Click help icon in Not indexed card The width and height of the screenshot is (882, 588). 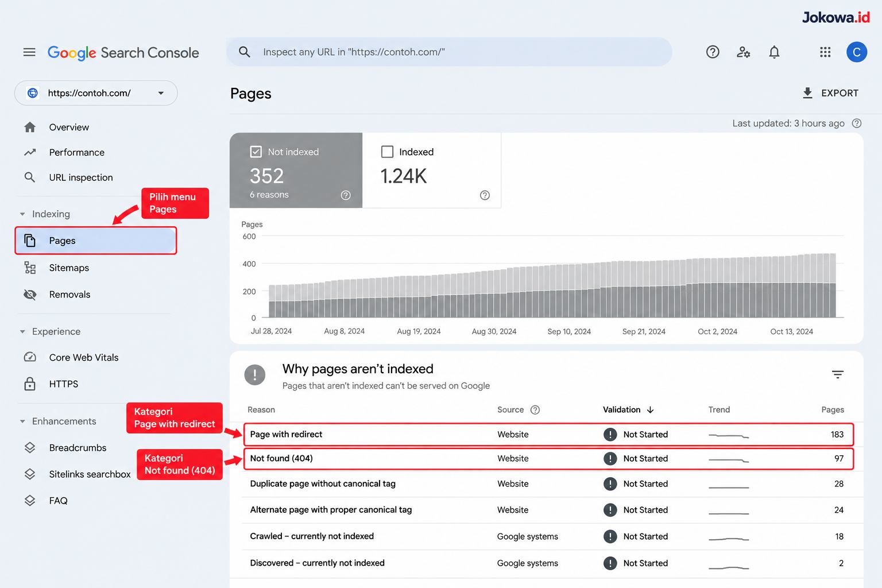click(x=346, y=195)
